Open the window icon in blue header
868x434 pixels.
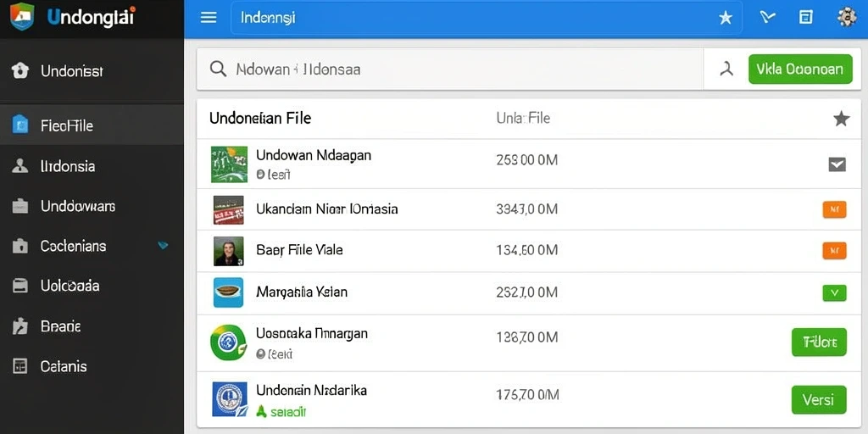click(x=806, y=18)
